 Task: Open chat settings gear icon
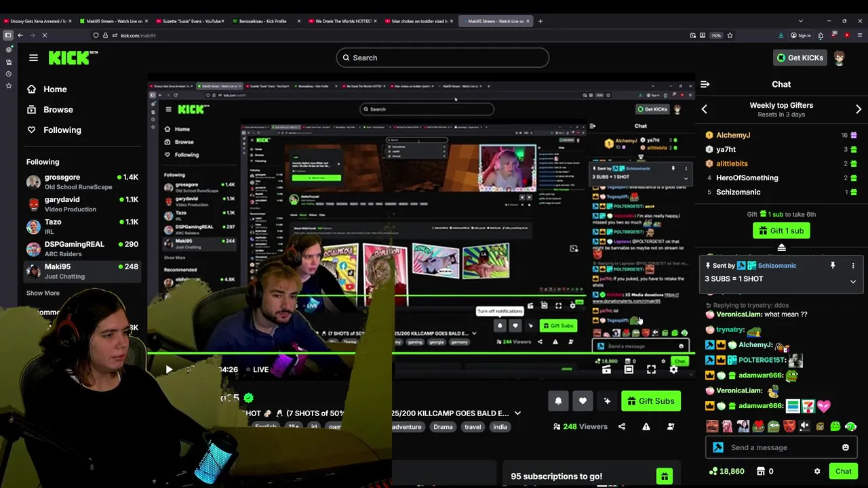point(817,471)
